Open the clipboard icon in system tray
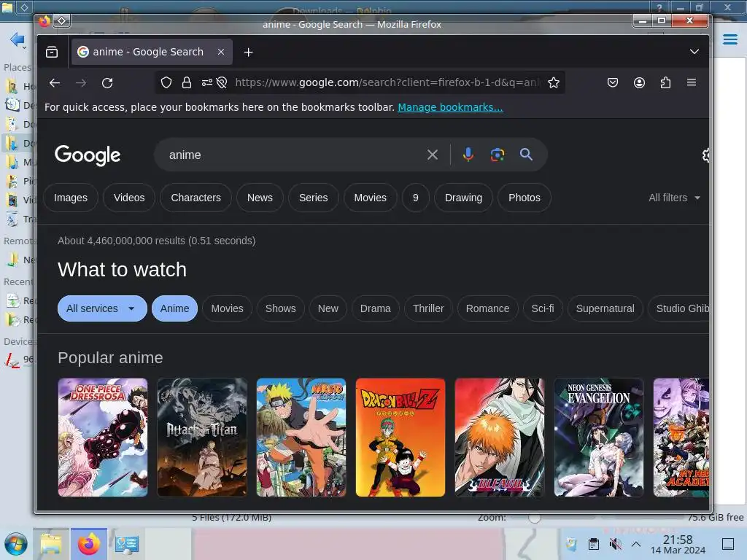The height and width of the screenshot is (560, 747). 594,543
